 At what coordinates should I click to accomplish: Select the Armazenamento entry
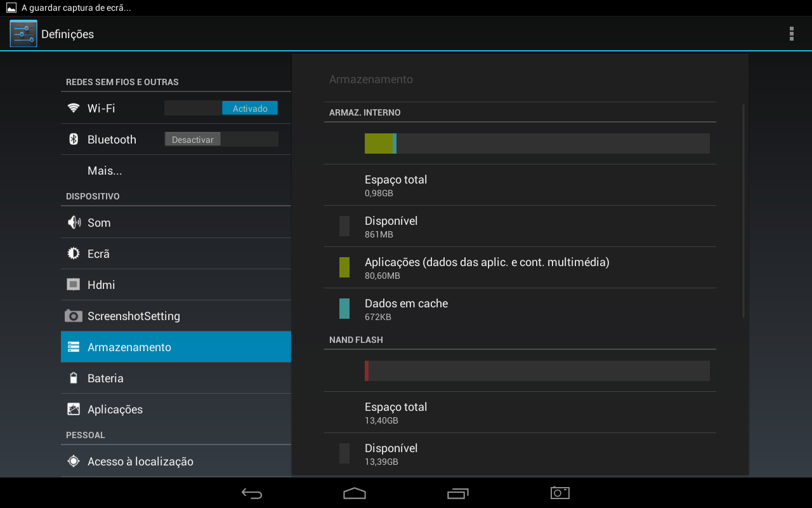click(x=176, y=347)
